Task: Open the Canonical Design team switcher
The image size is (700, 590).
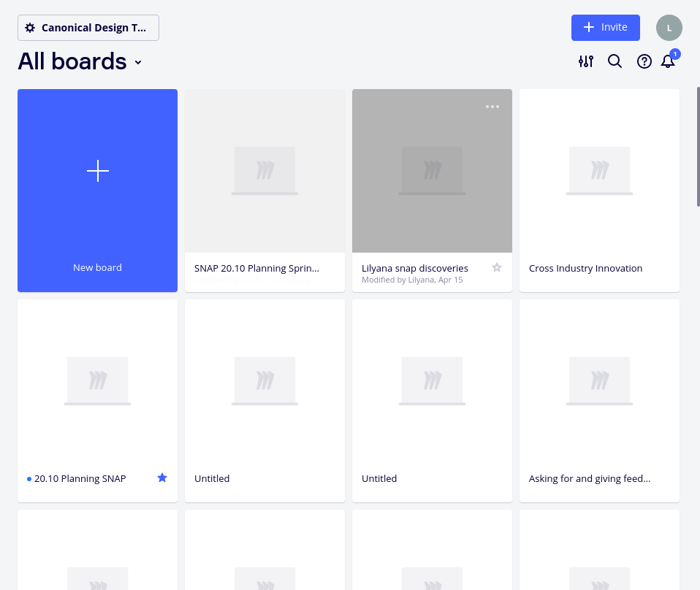Action: [88, 28]
